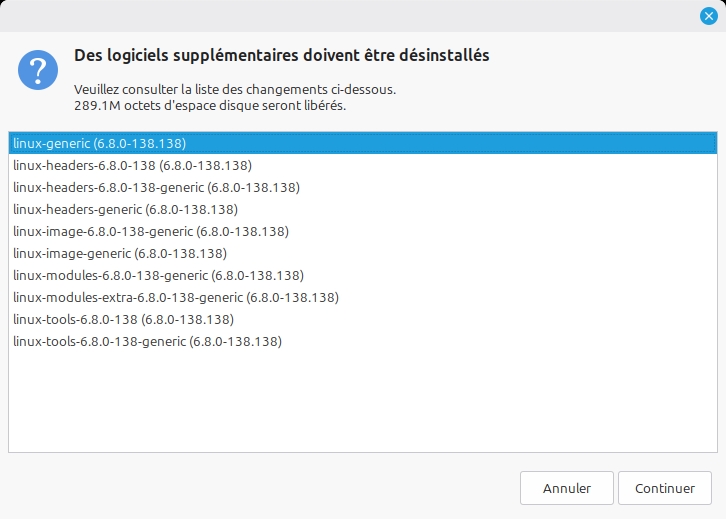Click the blue question mark icon
This screenshot has width=726, height=519.
[38, 70]
